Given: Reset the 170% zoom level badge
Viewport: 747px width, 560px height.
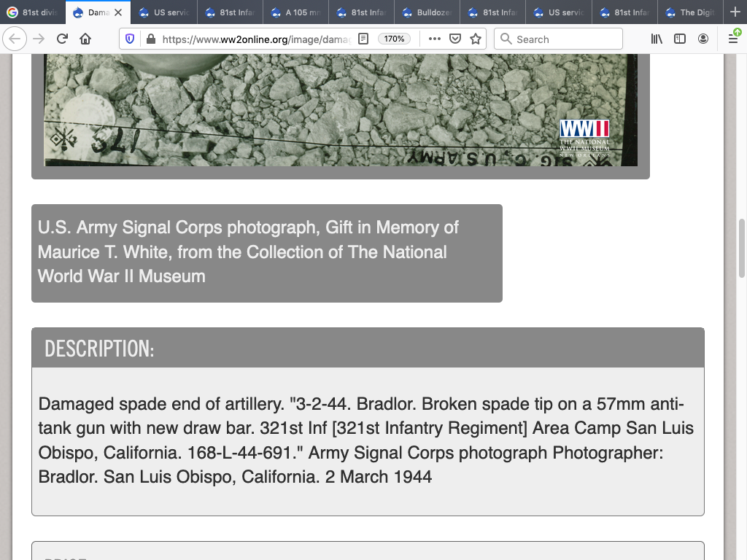Looking at the screenshot, I should click(394, 39).
